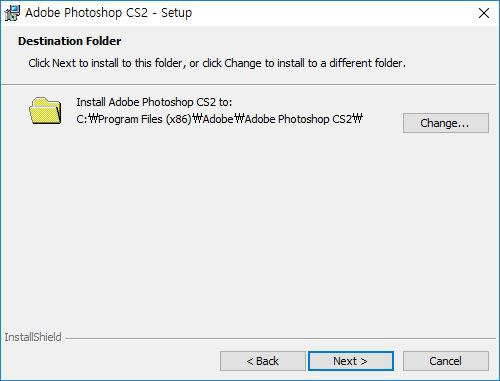Click the installer icon in title bar
Image resolution: width=500 pixels, height=381 pixels.
[12, 13]
